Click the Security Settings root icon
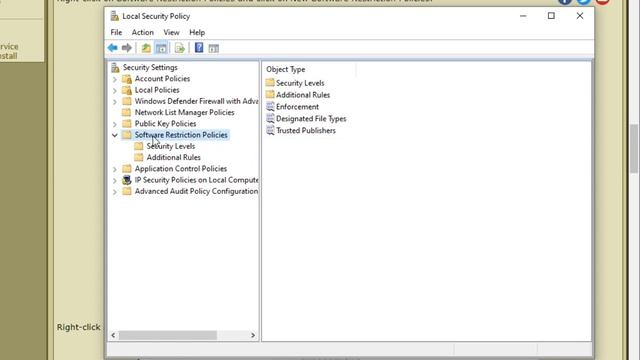The width and height of the screenshot is (640, 360). click(116, 67)
